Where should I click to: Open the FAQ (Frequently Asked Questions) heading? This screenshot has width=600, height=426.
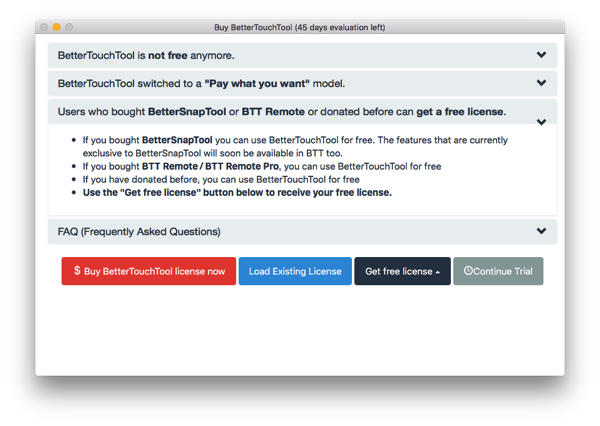point(139,232)
